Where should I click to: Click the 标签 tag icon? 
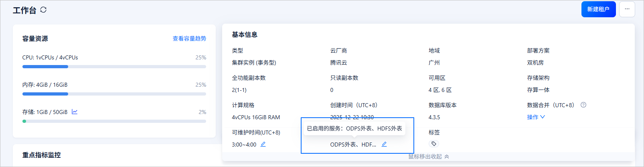point(433,144)
